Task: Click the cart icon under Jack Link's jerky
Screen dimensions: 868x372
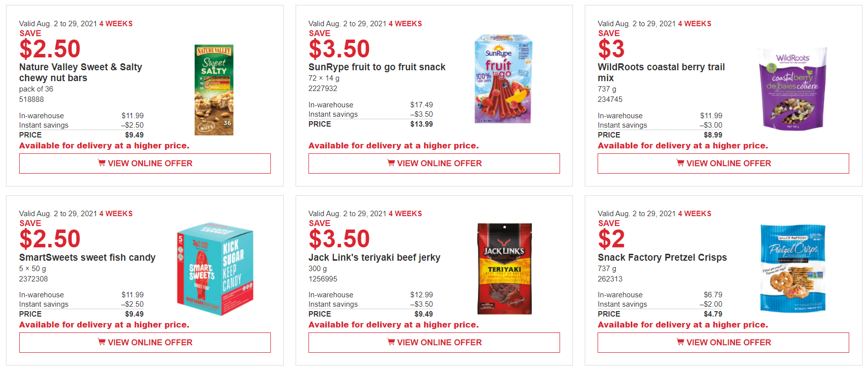Action: (x=391, y=342)
